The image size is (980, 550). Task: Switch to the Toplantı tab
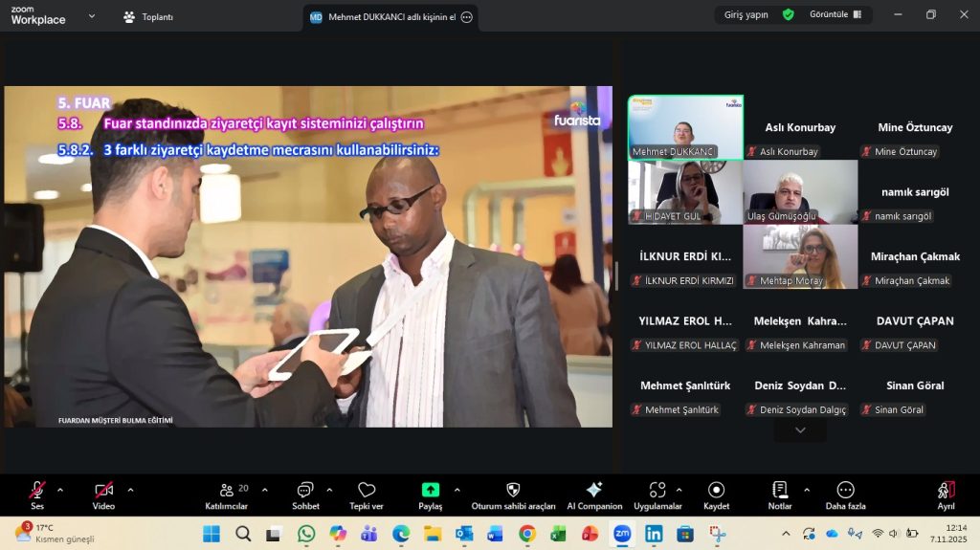pos(148,17)
